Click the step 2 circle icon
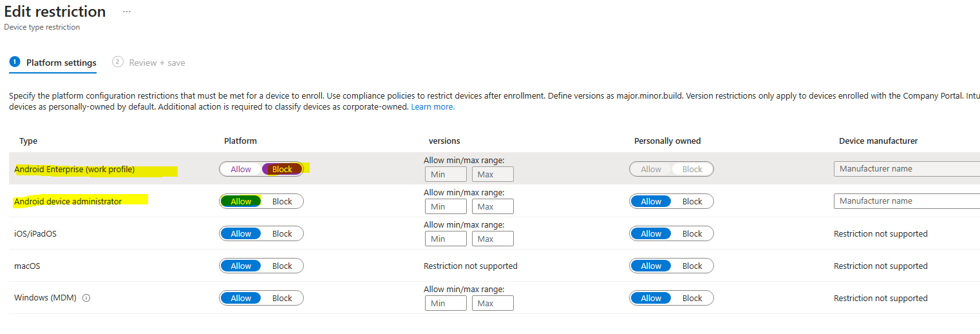The height and width of the screenshot is (334, 980). click(x=117, y=62)
